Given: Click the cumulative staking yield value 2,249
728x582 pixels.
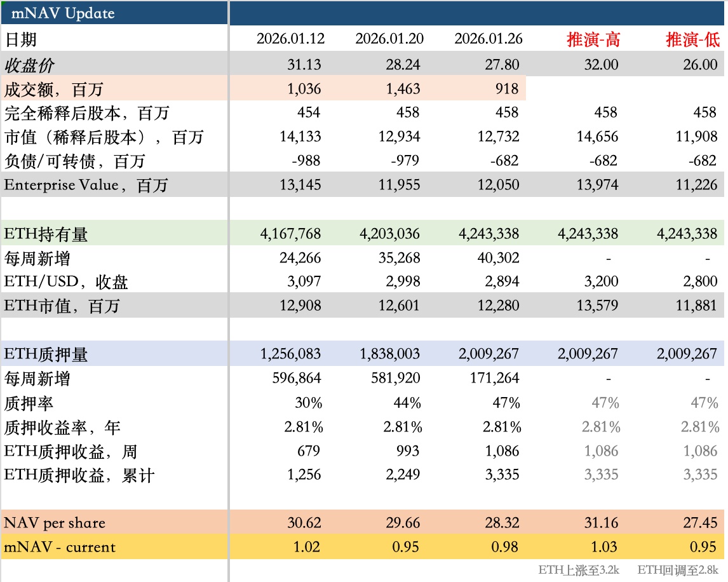Looking at the screenshot, I should tap(403, 475).
